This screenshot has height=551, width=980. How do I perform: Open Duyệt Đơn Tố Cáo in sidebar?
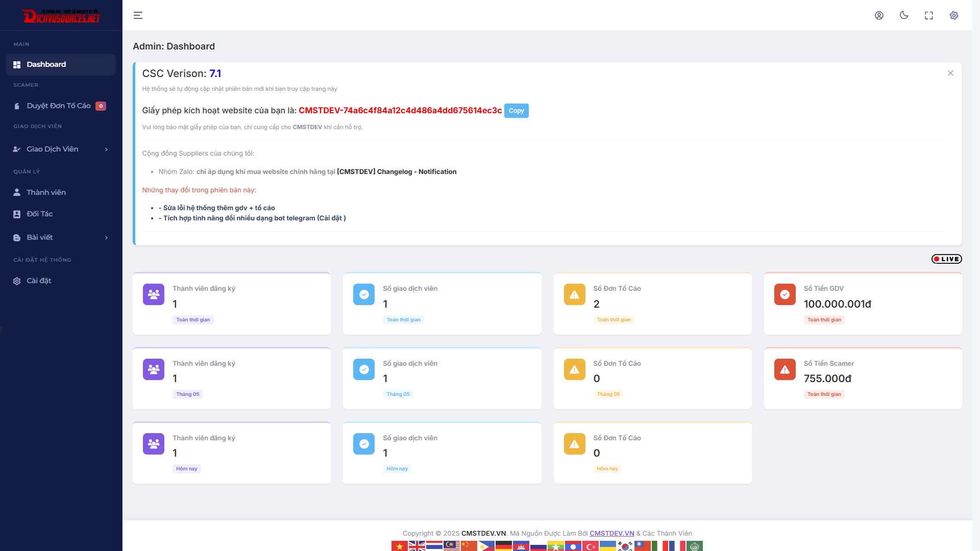pyautogui.click(x=58, y=106)
